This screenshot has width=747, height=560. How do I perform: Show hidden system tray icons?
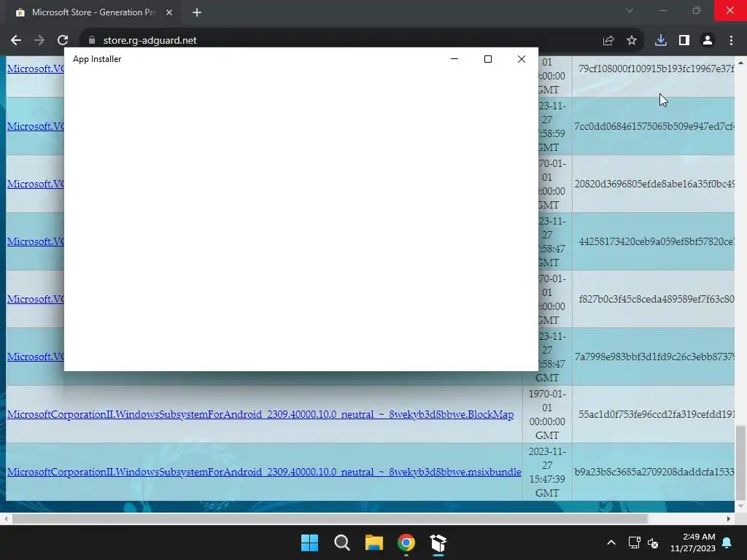611,542
